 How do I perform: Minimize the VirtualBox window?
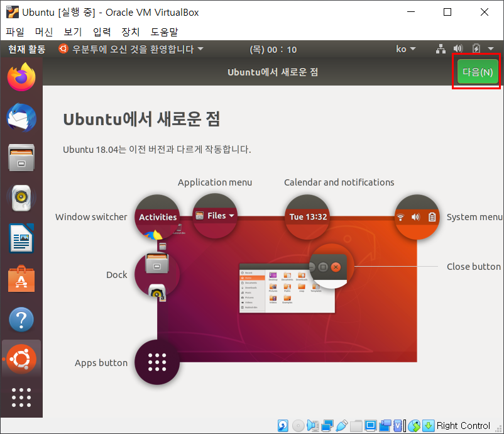pos(411,12)
